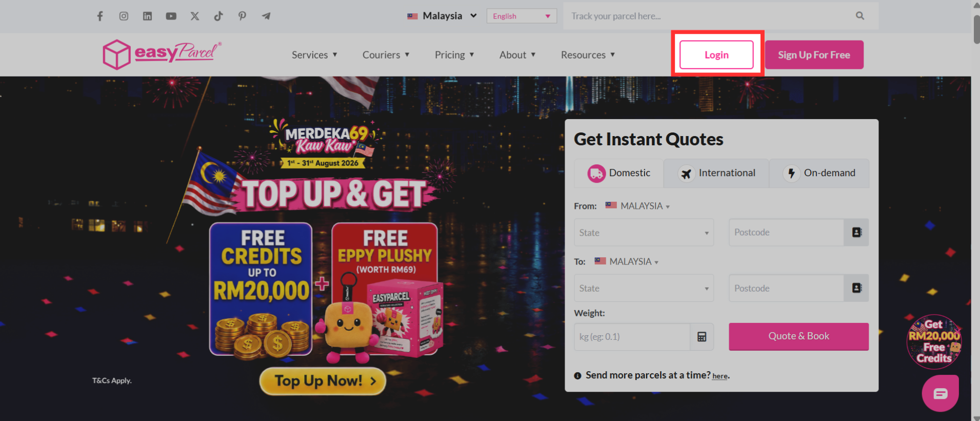The height and width of the screenshot is (421, 980).
Task: Open the EasyParcel Facebook page icon
Action: click(100, 16)
